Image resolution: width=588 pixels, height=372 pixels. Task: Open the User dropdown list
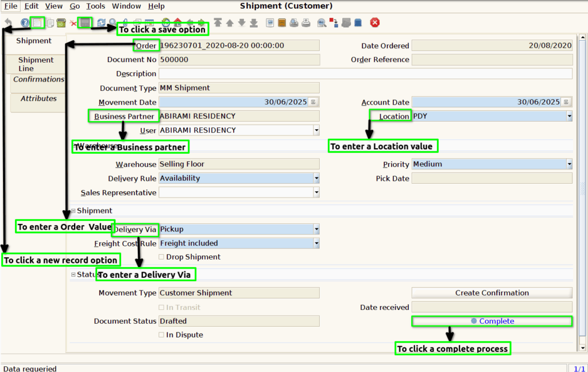316,130
